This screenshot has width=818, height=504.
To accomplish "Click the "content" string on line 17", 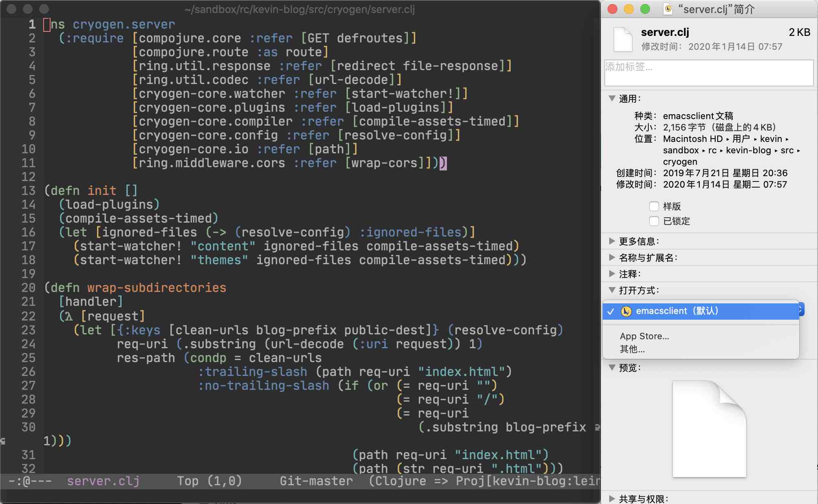I will [x=223, y=246].
